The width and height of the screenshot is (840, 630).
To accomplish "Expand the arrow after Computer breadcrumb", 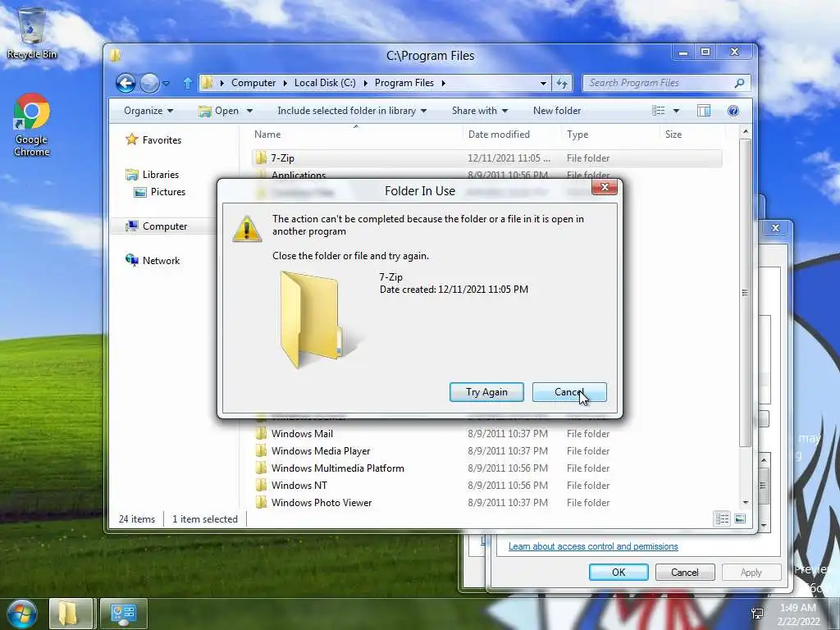I will 285,83.
